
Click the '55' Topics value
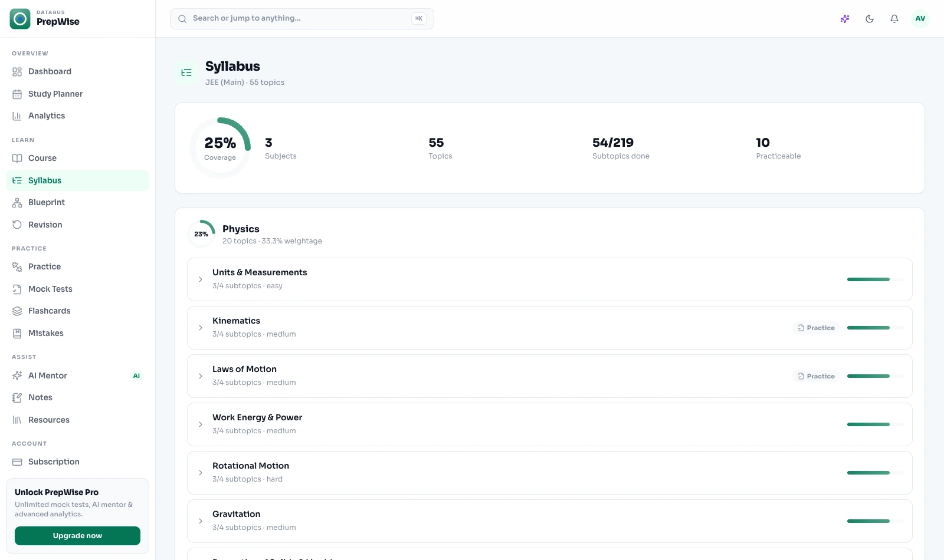437,143
